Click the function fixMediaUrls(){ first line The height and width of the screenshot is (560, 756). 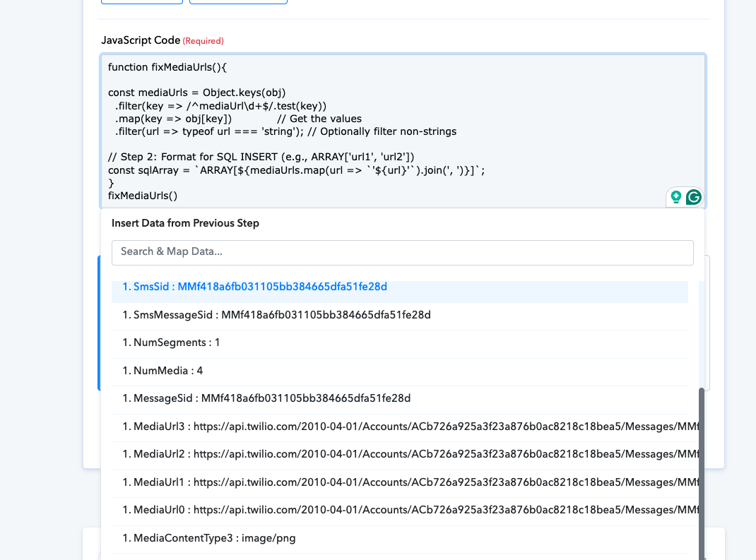[x=167, y=67]
